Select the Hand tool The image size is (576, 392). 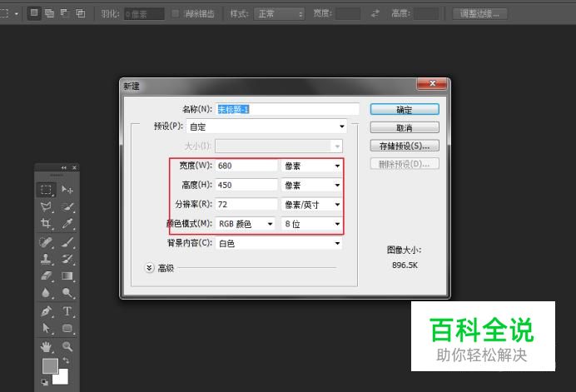pyautogui.click(x=46, y=346)
